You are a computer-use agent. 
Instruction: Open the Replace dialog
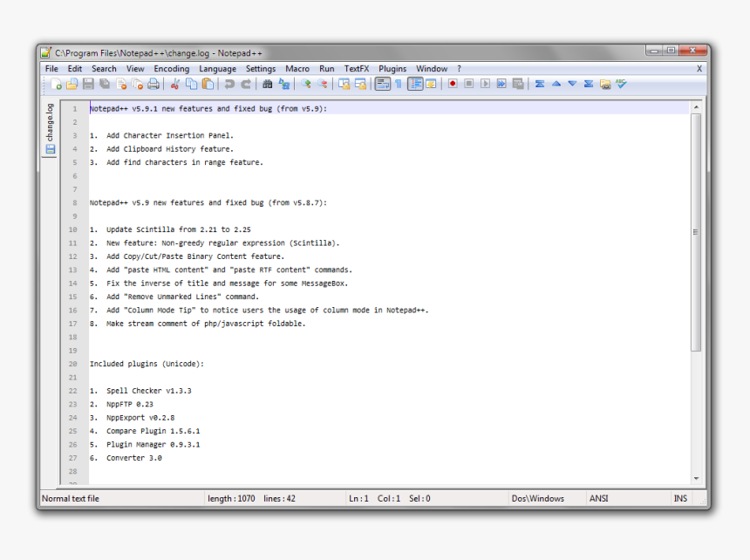tap(284, 84)
